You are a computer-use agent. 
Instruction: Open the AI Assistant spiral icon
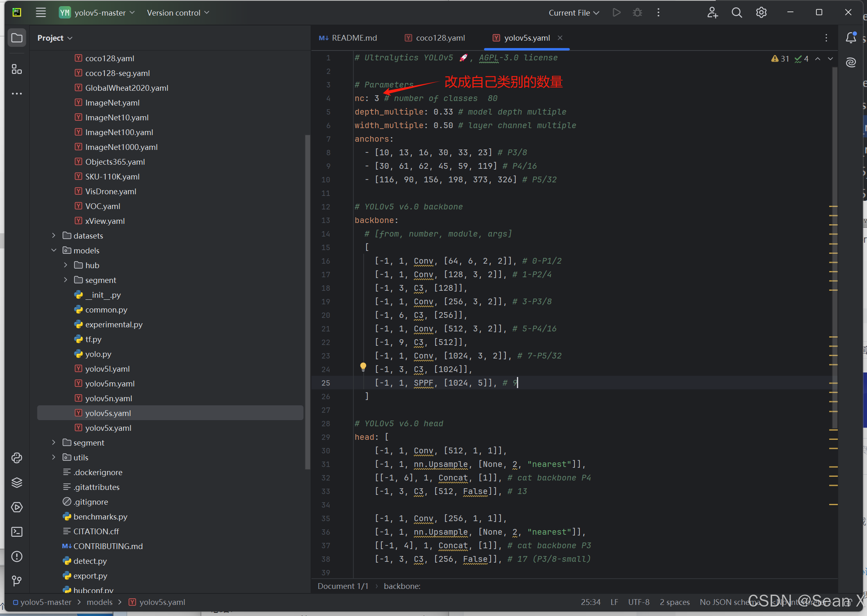(x=851, y=62)
